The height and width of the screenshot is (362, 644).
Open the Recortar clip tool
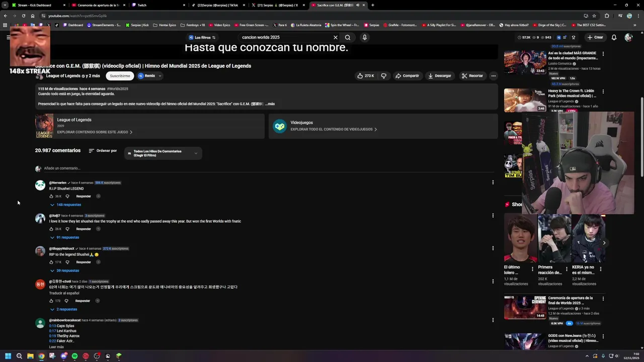point(472,76)
